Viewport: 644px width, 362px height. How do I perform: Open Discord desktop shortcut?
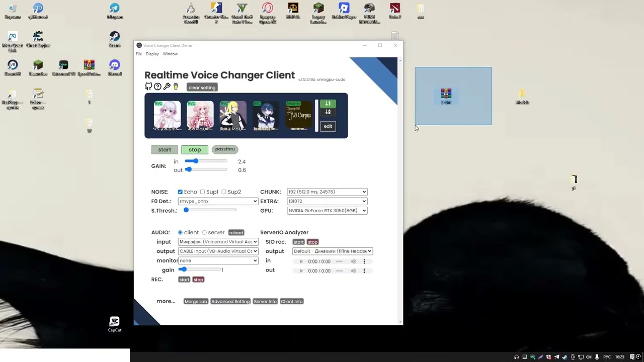tap(115, 68)
